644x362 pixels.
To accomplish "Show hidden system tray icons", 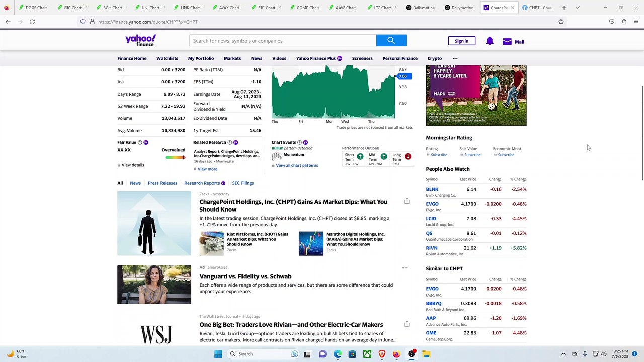I will (563, 354).
